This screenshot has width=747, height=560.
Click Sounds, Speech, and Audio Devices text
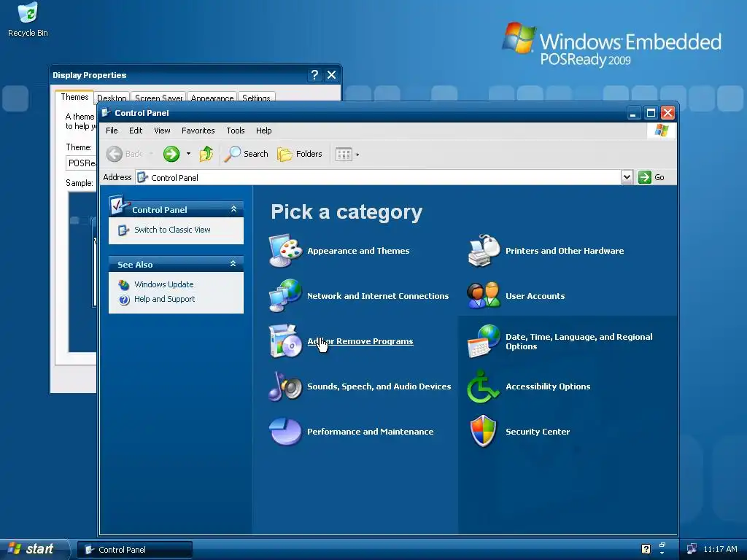click(379, 386)
